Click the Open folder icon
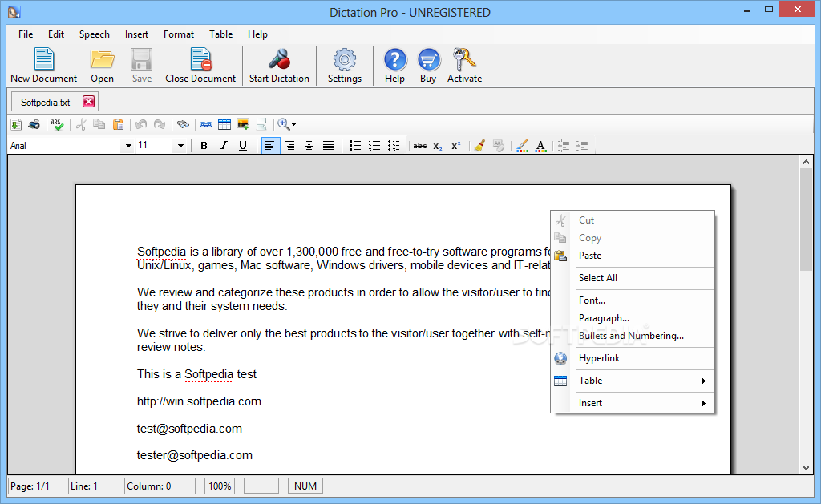This screenshot has width=821, height=504. click(x=102, y=66)
